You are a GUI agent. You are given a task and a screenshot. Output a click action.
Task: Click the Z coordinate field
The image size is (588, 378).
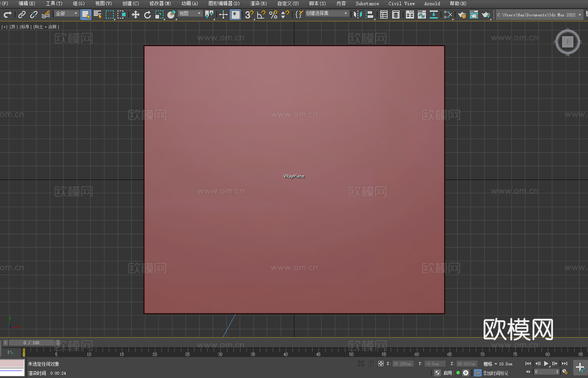tap(467, 364)
